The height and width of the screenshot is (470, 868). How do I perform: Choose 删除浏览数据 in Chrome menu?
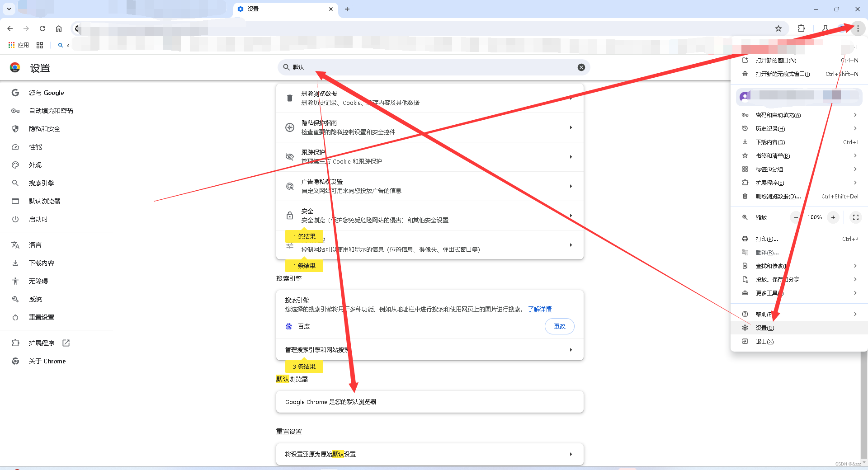[x=799, y=197]
